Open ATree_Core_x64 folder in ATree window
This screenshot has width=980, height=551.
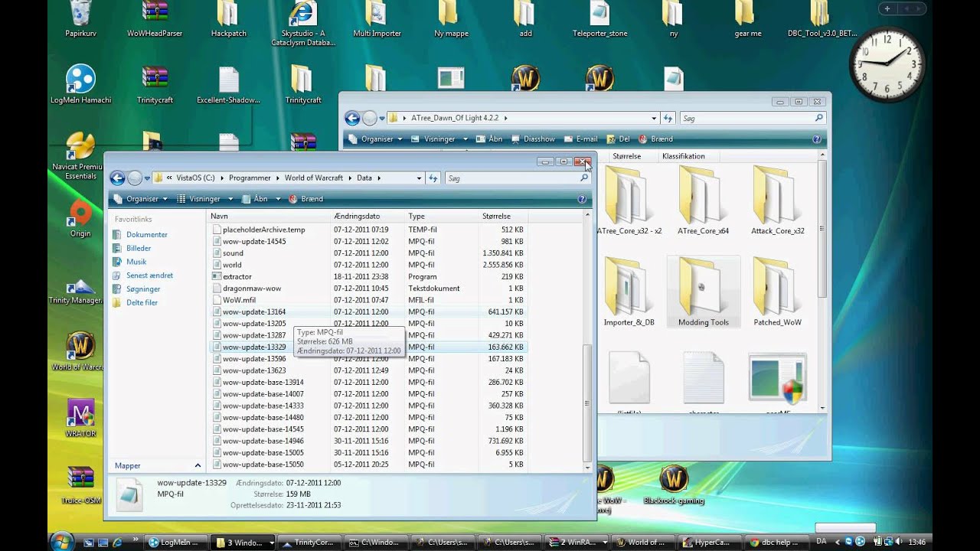(x=703, y=201)
